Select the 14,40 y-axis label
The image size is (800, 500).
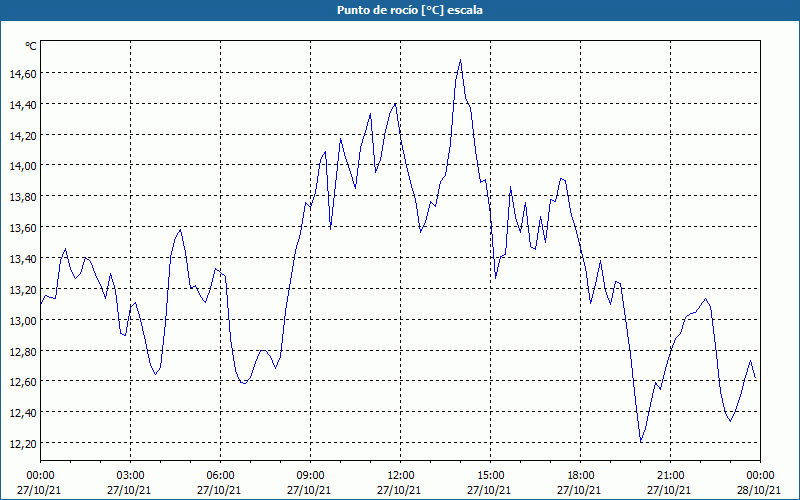[23, 105]
